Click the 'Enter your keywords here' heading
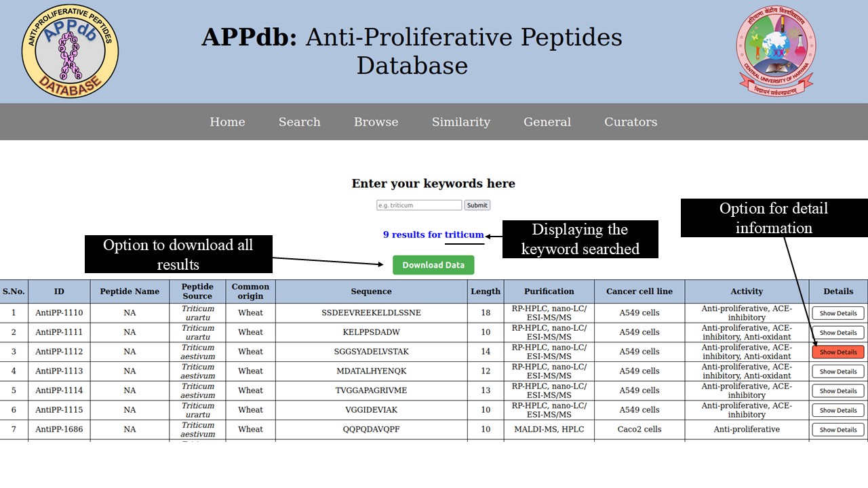Viewport: 868px width, 488px height. [433, 184]
